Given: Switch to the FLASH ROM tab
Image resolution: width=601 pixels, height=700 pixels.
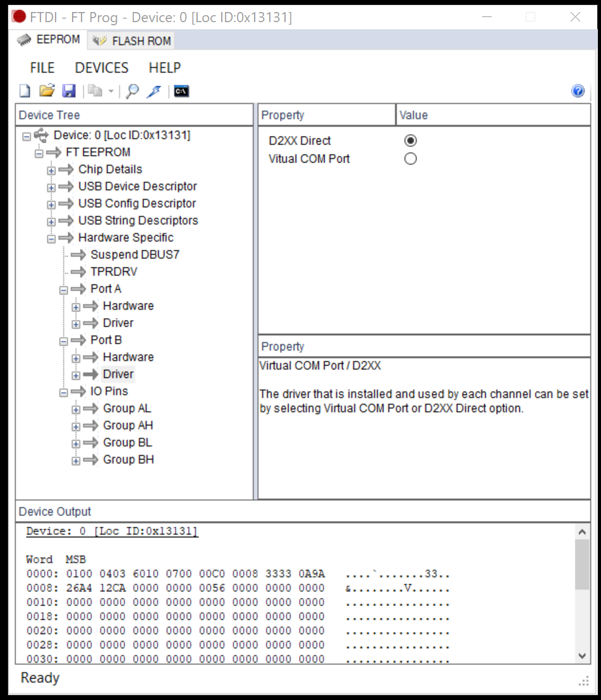Looking at the screenshot, I should [x=131, y=40].
